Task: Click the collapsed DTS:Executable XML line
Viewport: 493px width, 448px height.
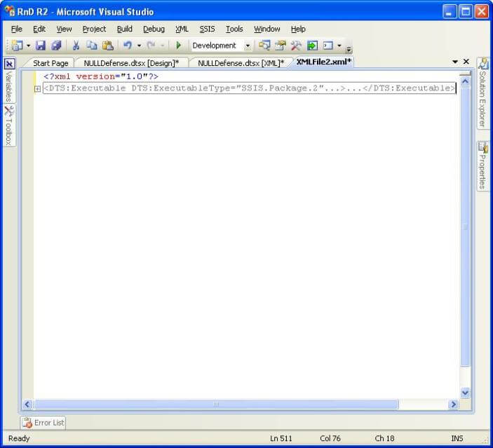Action: pyautogui.click(x=249, y=88)
